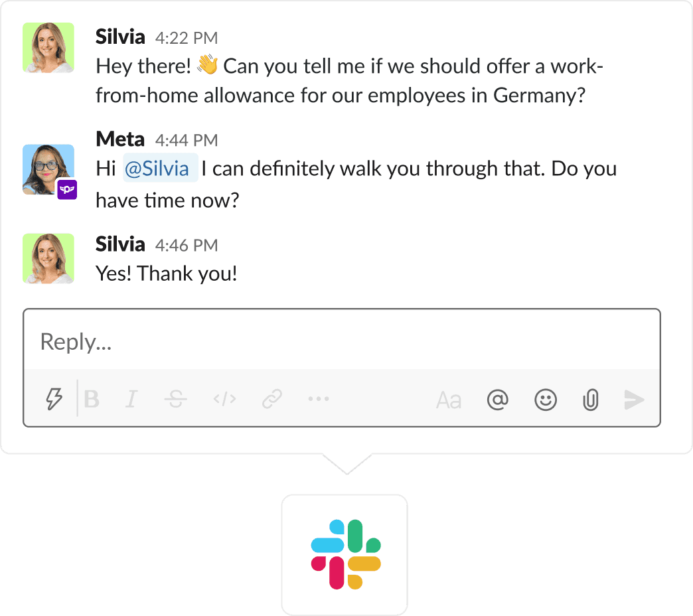Insert inline code formatting
693x616 pixels.
point(224,399)
